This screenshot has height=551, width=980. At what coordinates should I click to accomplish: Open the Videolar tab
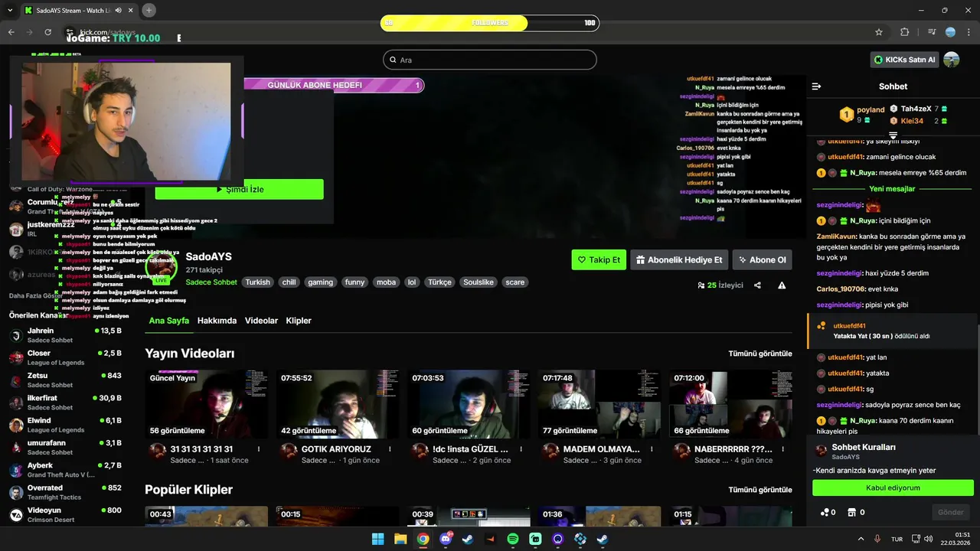point(261,321)
